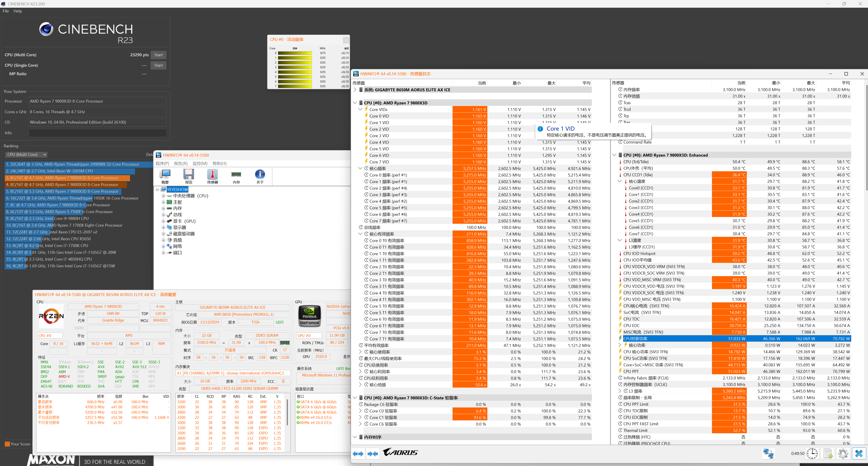
Task: Select the CPU封装功率 sensor row
Action: (x=635, y=339)
